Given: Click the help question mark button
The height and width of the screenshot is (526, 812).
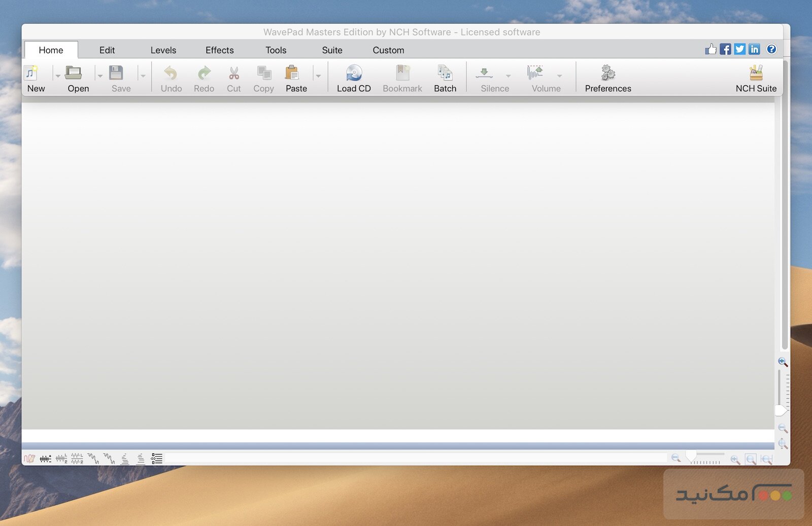Looking at the screenshot, I should tap(771, 49).
